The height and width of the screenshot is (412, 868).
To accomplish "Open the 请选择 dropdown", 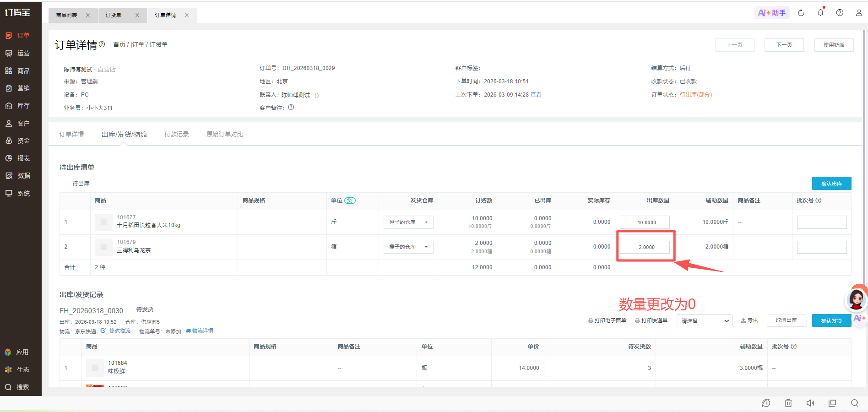I will tap(705, 321).
